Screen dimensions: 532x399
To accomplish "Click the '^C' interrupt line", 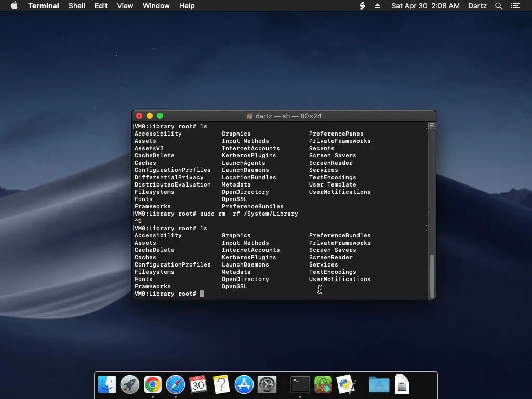I will (x=138, y=221).
